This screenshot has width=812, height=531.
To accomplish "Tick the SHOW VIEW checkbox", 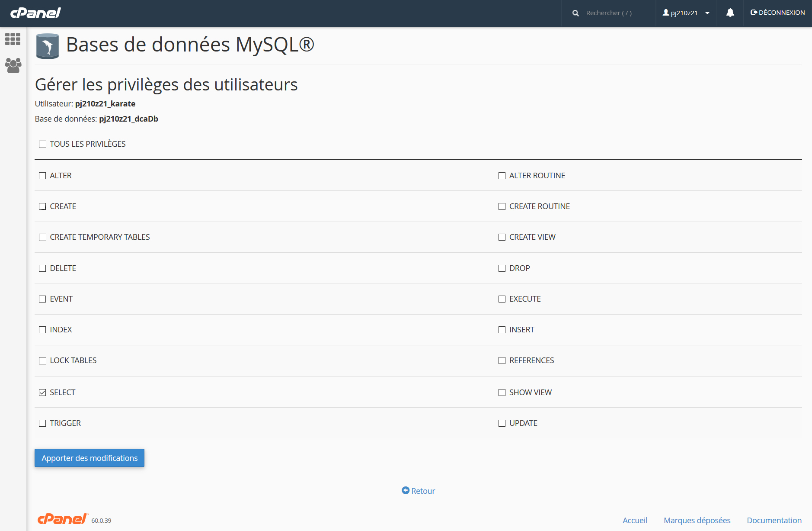I will point(502,393).
